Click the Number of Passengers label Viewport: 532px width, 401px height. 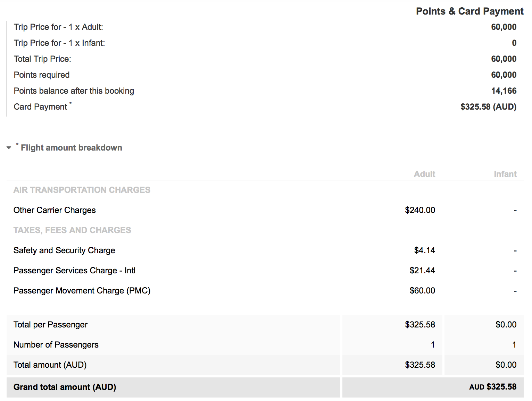pos(56,345)
